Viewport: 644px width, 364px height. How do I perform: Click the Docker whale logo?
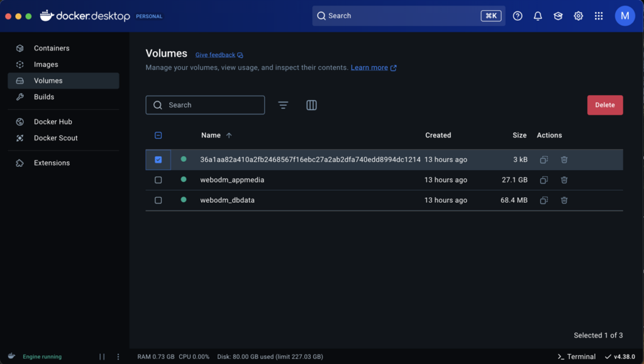47,16
